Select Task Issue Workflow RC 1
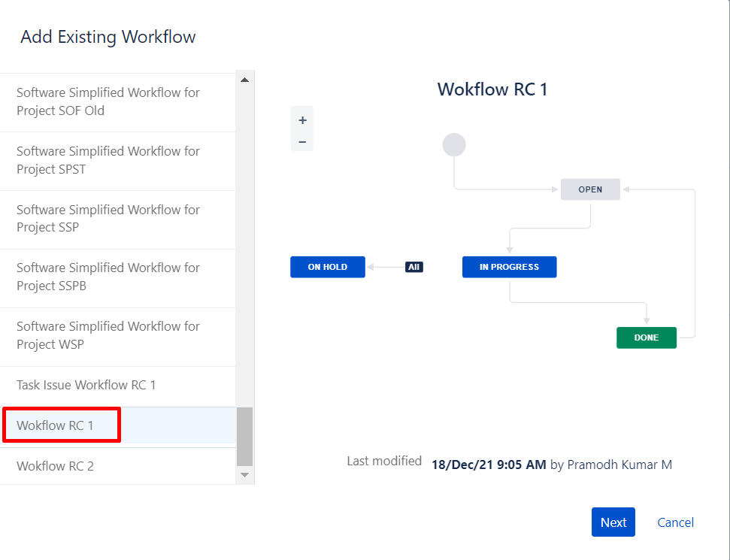The width and height of the screenshot is (730, 560). click(x=86, y=385)
